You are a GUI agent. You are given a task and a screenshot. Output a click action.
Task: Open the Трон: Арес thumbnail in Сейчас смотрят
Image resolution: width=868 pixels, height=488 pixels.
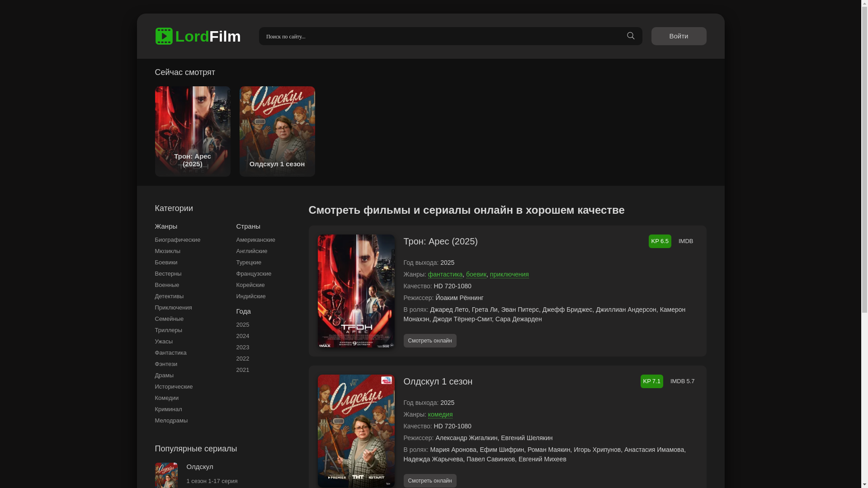193,131
